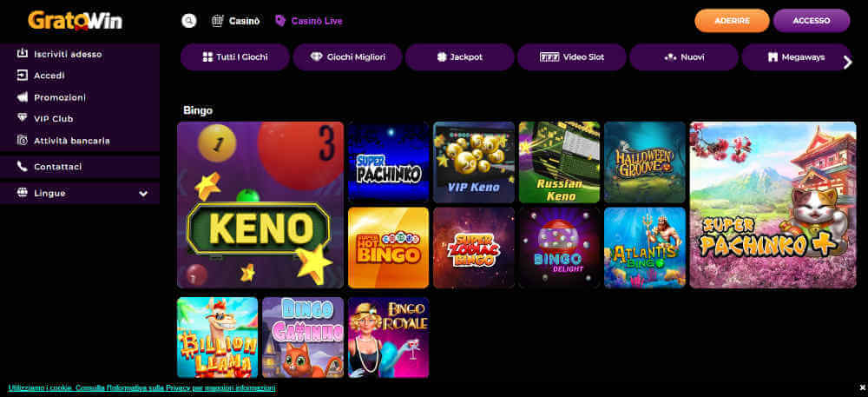Show next game categories with right chevron
Image resolution: width=868 pixels, height=397 pixels.
[x=847, y=63]
